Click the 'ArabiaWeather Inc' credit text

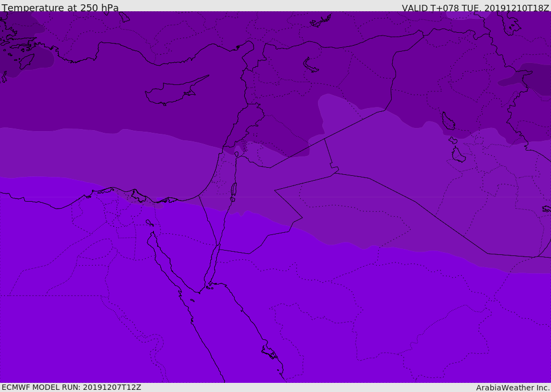click(x=513, y=388)
